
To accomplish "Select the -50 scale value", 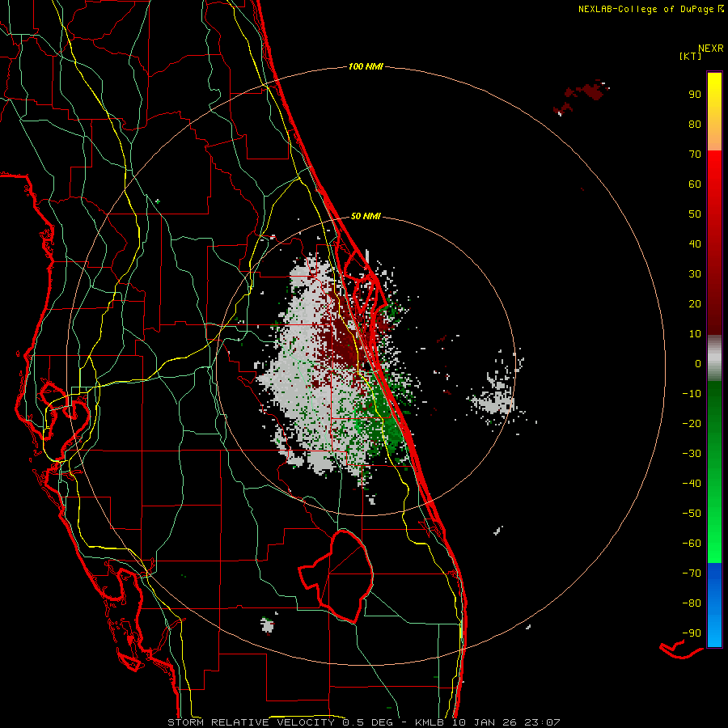I will tap(692, 514).
